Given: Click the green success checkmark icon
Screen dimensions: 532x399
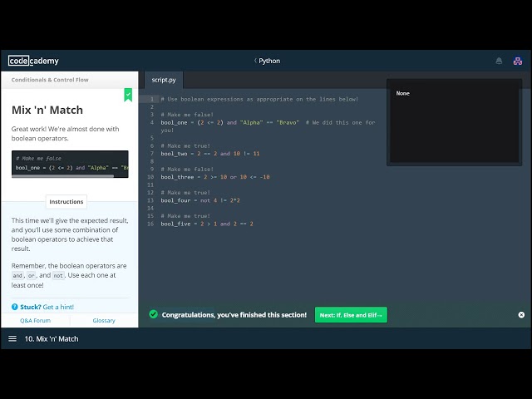Looking at the screenshot, I should (x=153, y=314).
